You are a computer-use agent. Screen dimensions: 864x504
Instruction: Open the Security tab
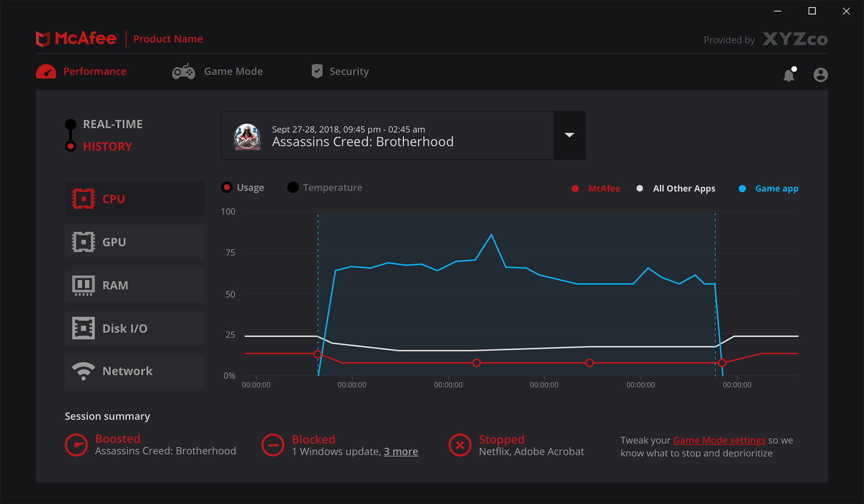340,72
